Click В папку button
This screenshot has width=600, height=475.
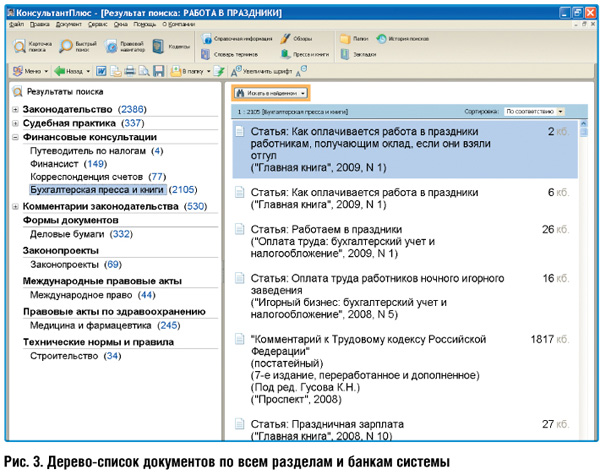(187, 71)
